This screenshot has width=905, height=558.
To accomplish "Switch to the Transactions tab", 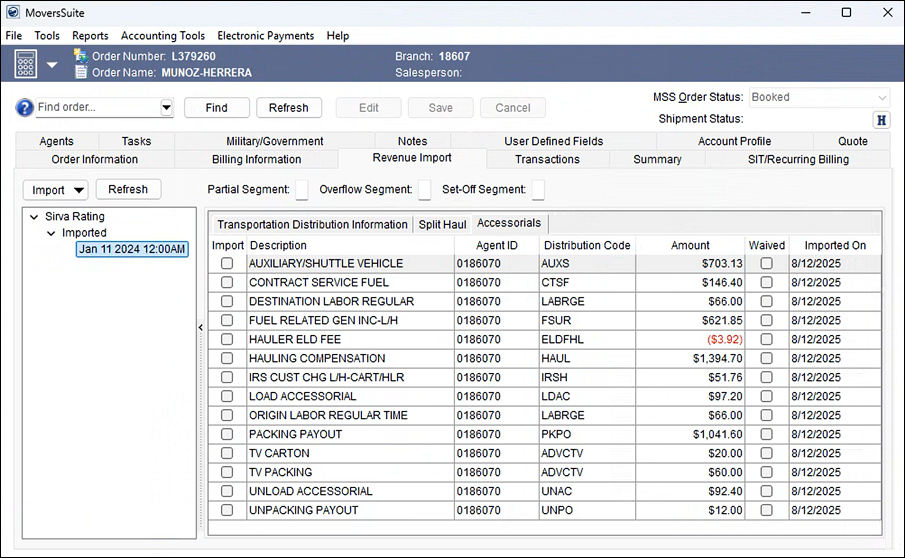I will pyautogui.click(x=547, y=159).
